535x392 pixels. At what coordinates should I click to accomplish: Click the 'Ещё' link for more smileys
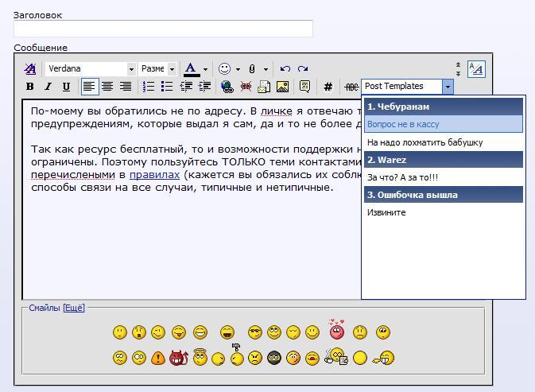pos(74,308)
